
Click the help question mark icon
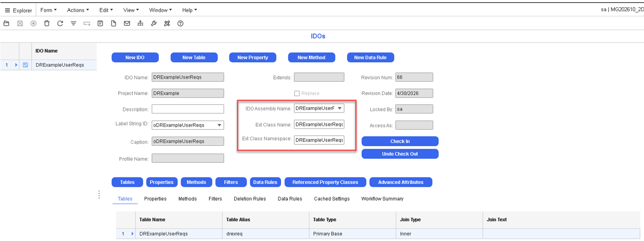180,24
